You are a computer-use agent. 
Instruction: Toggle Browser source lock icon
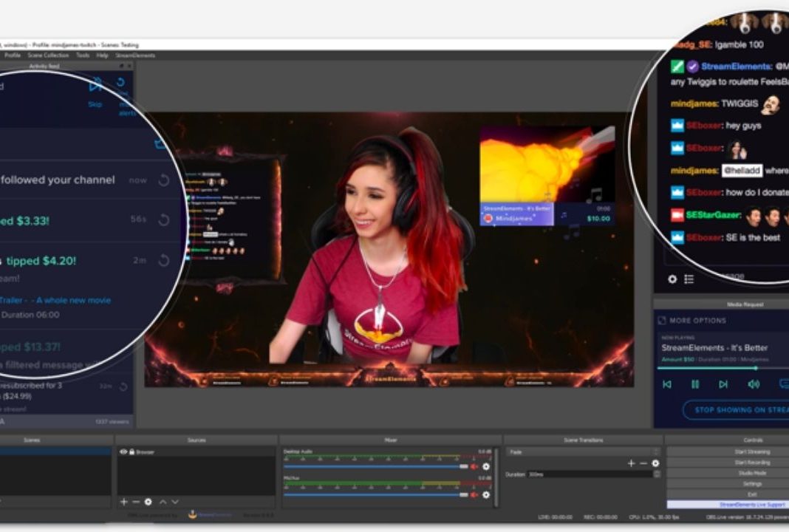pyautogui.click(x=131, y=452)
